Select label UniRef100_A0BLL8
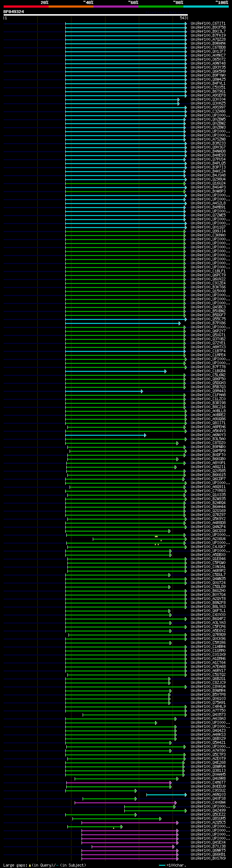Viewport: 232px width, 868px height. pos(208,411)
